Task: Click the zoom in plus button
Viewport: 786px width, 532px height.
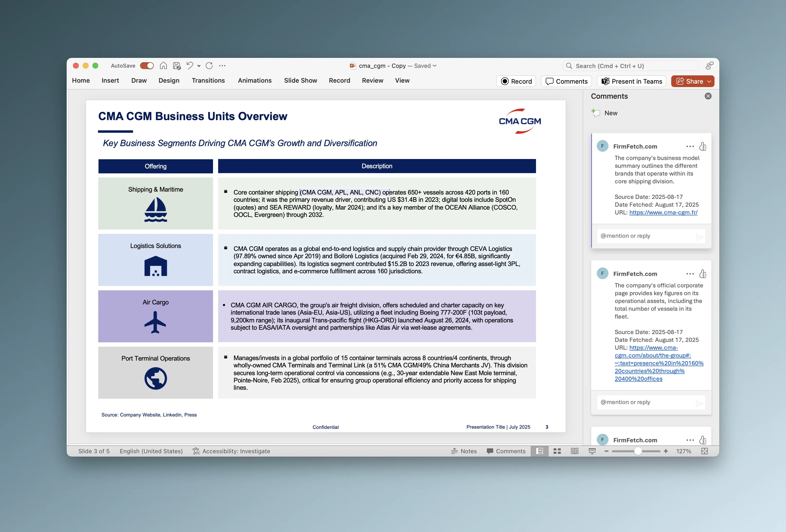Action: click(666, 451)
